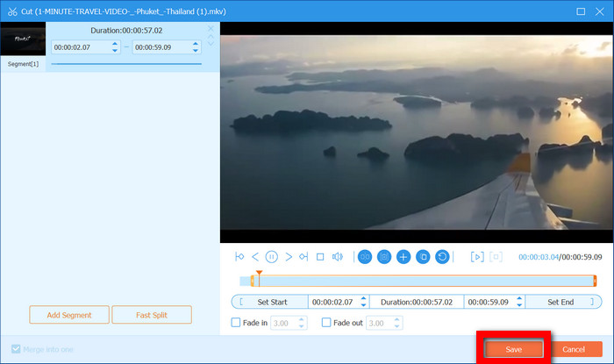Viewport: 614px width, 364px height.
Task: Click the round plus add segment icon
Action: (403, 257)
